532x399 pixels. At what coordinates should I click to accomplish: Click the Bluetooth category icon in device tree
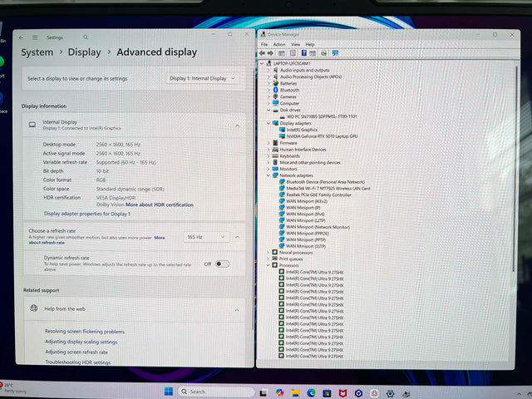click(275, 90)
